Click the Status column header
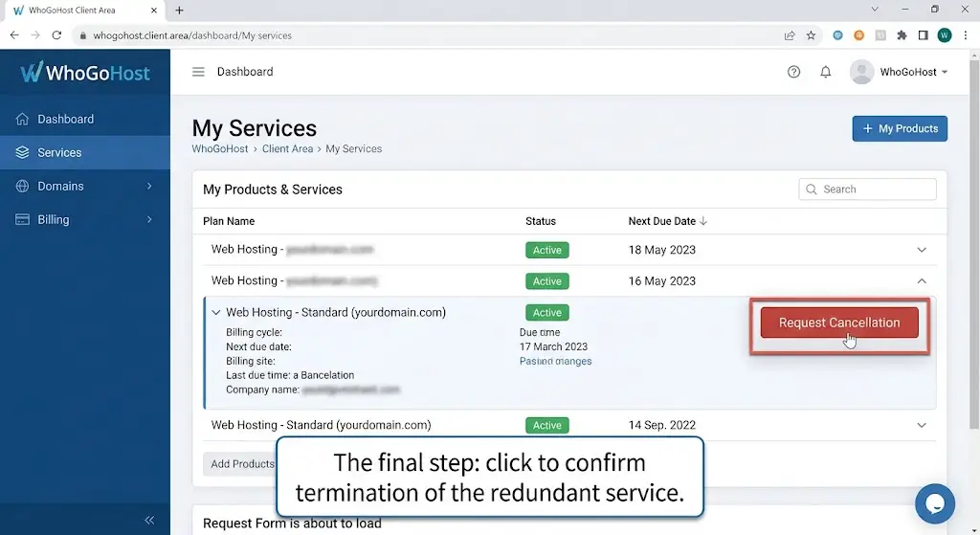The width and height of the screenshot is (980, 535). [541, 221]
